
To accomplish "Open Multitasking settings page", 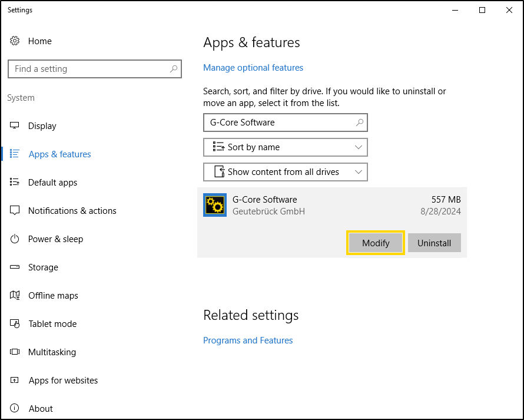I will point(52,352).
